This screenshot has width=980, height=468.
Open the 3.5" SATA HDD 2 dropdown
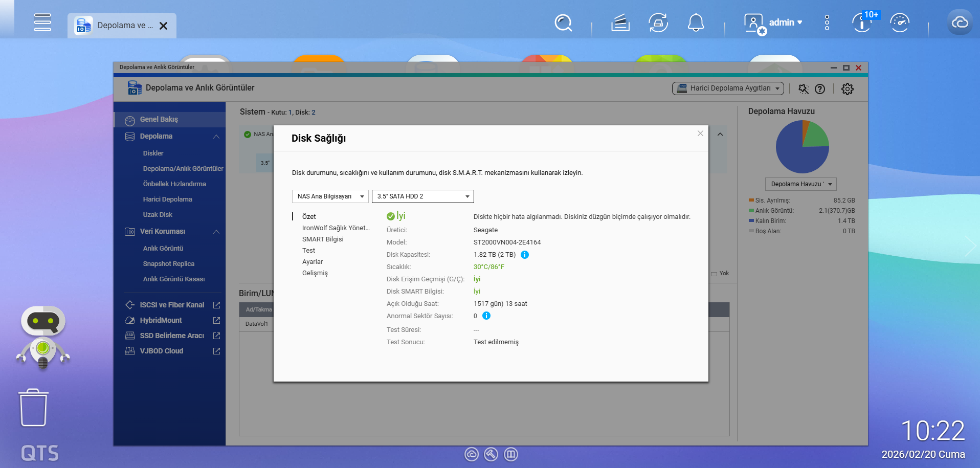click(x=423, y=196)
